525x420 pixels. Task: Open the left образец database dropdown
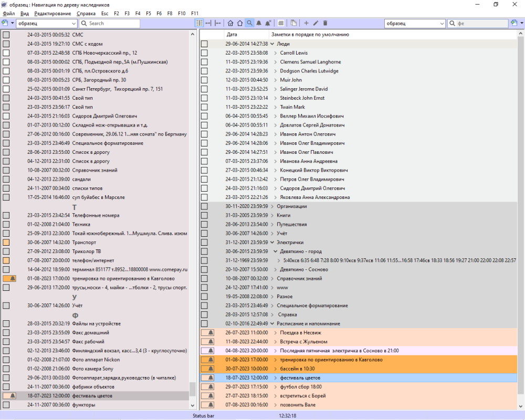pyautogui.click(x=47, y=24)
